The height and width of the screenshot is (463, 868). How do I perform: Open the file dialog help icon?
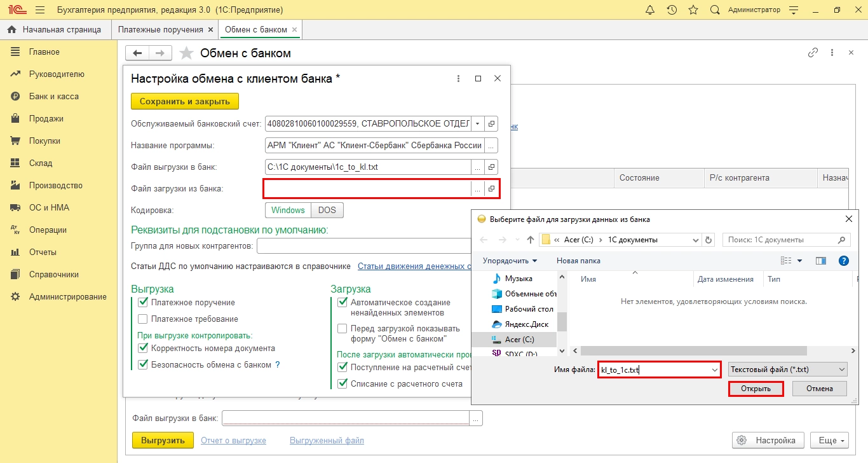(x=844, y=261)
